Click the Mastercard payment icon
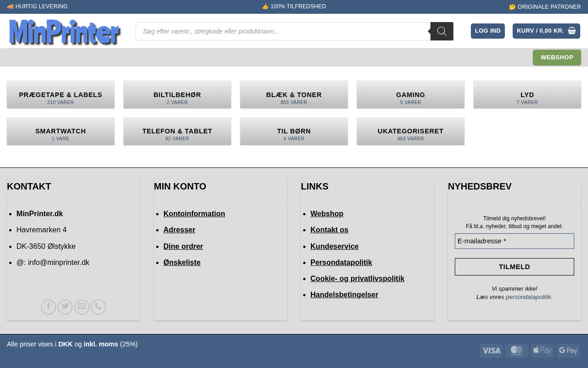Viewport: 588px width, 368px height. point(517,351)
